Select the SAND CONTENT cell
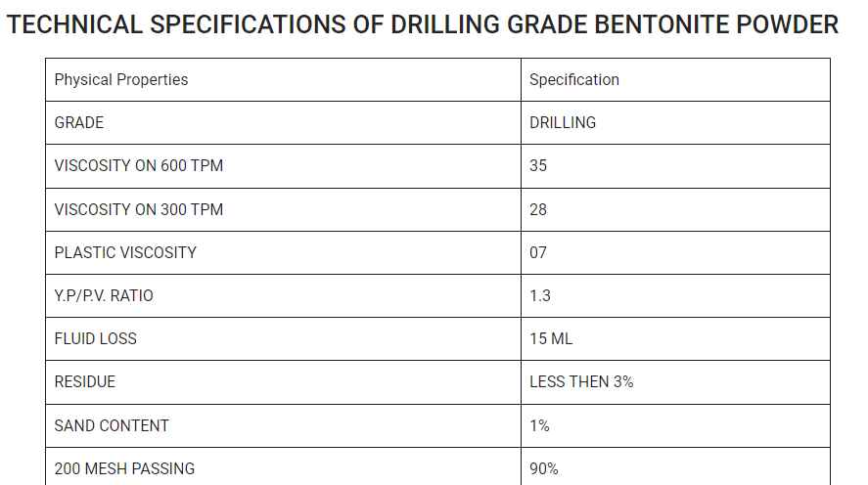This screenshot has width=868, height=485. [x=284, y=425]
